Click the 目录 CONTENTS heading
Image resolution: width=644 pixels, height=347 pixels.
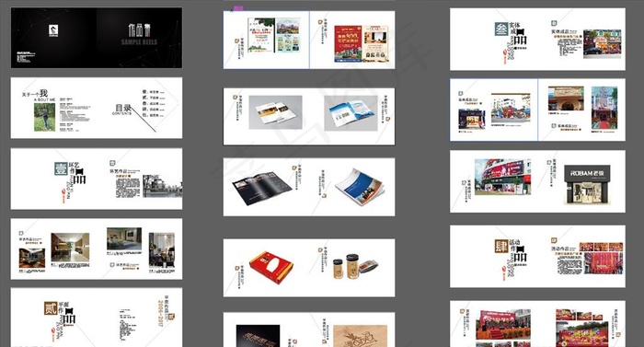pos(122,110)
